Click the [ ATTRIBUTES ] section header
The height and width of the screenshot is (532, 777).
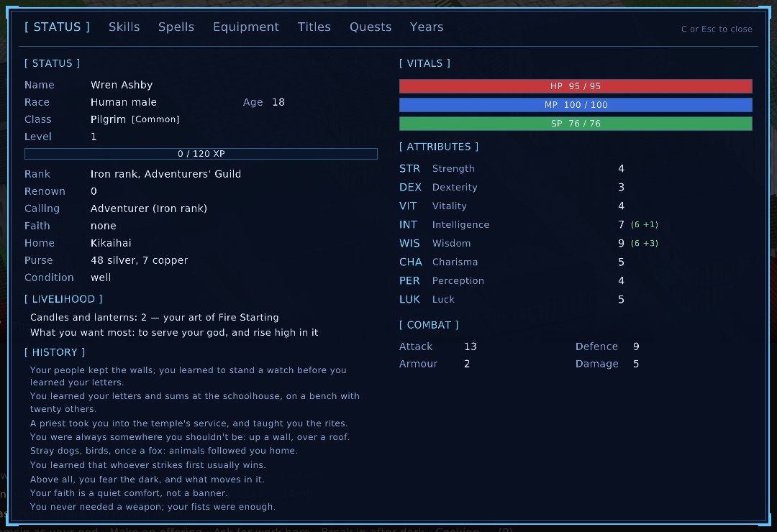(x=439, y=147)
